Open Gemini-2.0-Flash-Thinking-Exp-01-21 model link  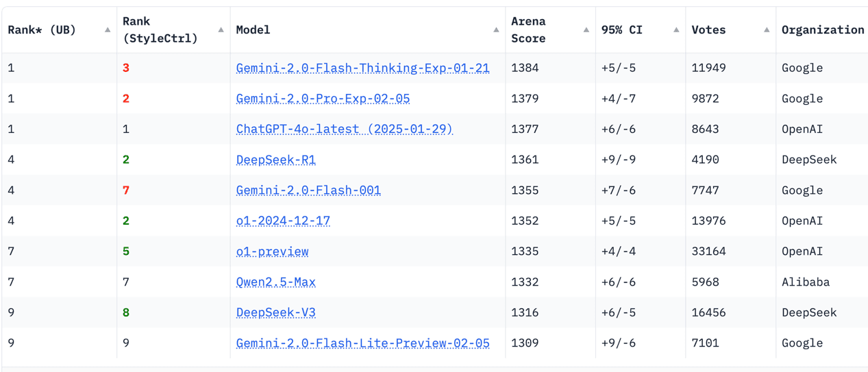(x=362, y=68)
